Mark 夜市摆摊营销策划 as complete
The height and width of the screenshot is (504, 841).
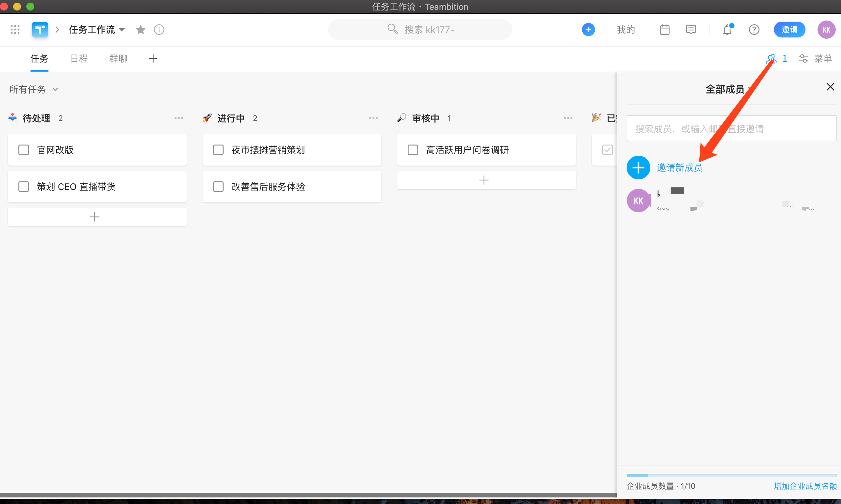(218, 150)
